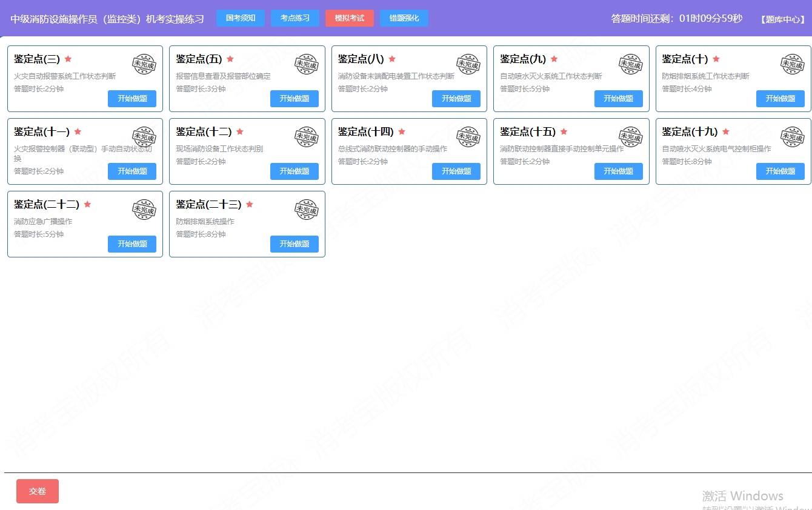Viewport: 812px width, 510px height.
Task: Click star icon beside 鉴定点(五)
Action: click(x=230, y=59)
